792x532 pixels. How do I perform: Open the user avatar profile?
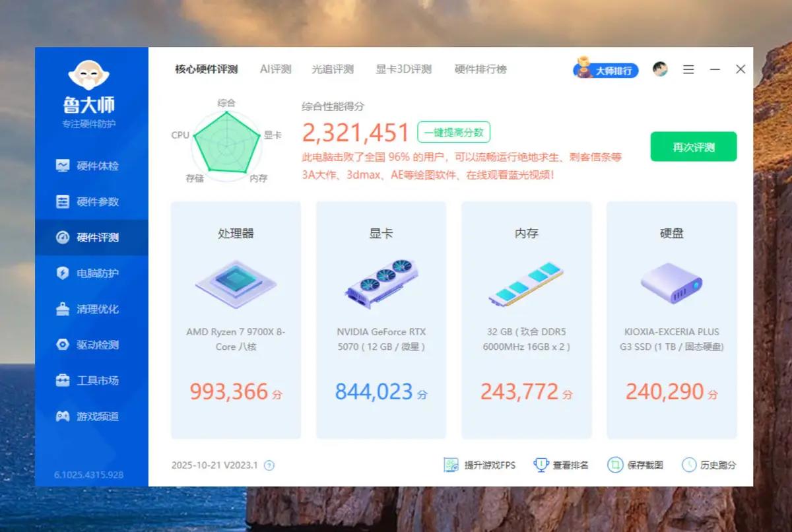(x=660, y=69)
